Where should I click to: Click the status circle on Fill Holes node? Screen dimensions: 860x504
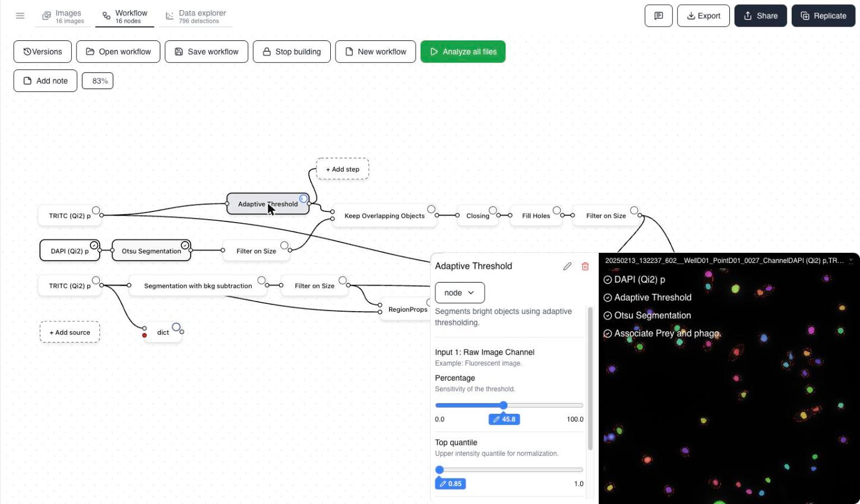tap(557, 210)
